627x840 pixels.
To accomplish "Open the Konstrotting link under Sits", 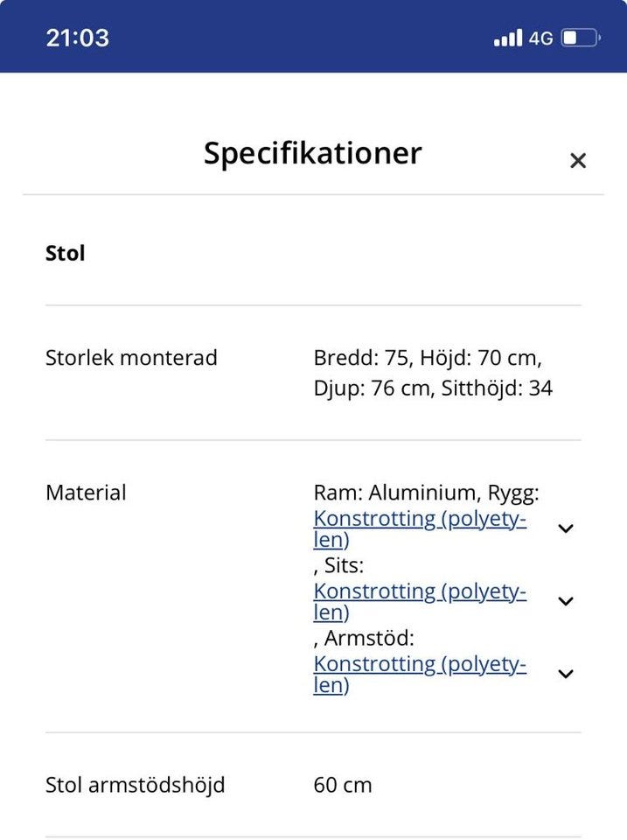I will pyautogui.click(x=420, y=600).
